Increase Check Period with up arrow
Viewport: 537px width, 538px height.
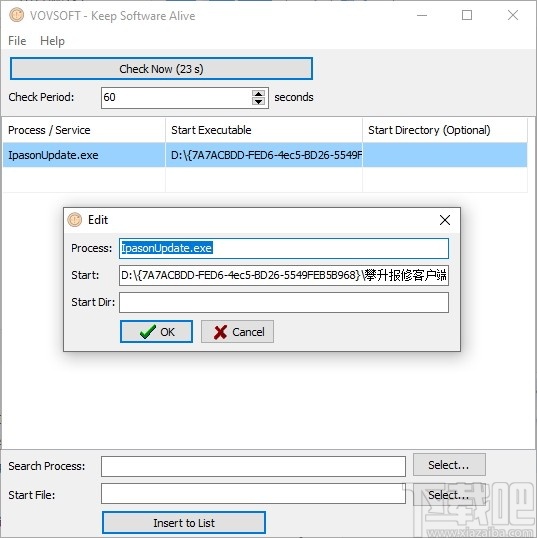point(258,93)
